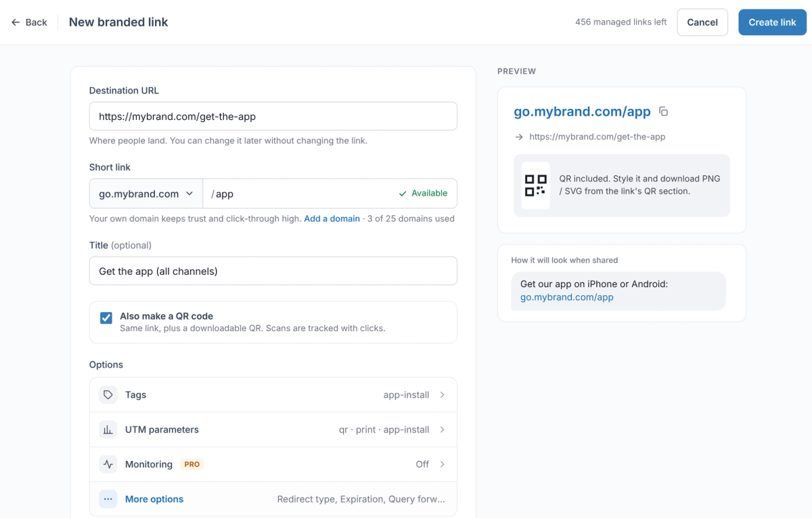
Task: Expand UTM parameters chevron
Action: point(443,429)
